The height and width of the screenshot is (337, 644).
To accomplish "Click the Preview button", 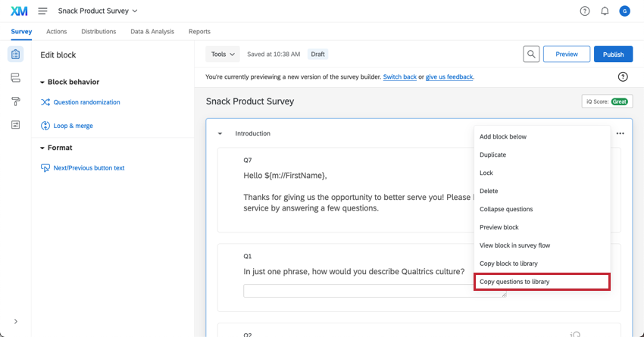I will [x=567, y=55].
